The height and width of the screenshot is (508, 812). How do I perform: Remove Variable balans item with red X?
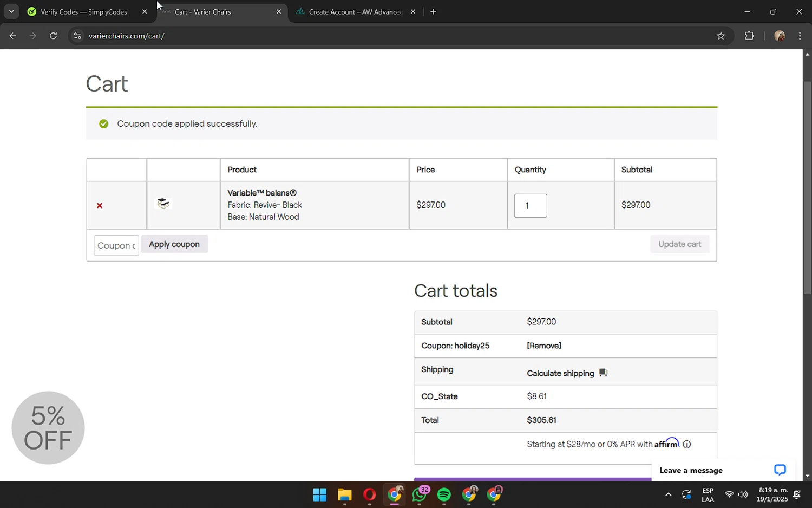(x=100, y=205)
